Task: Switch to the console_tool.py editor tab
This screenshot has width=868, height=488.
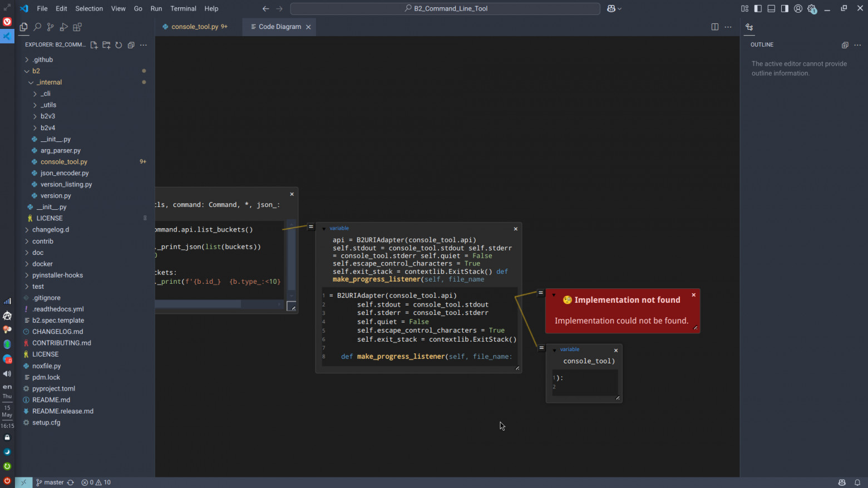Action: point(195,26)
